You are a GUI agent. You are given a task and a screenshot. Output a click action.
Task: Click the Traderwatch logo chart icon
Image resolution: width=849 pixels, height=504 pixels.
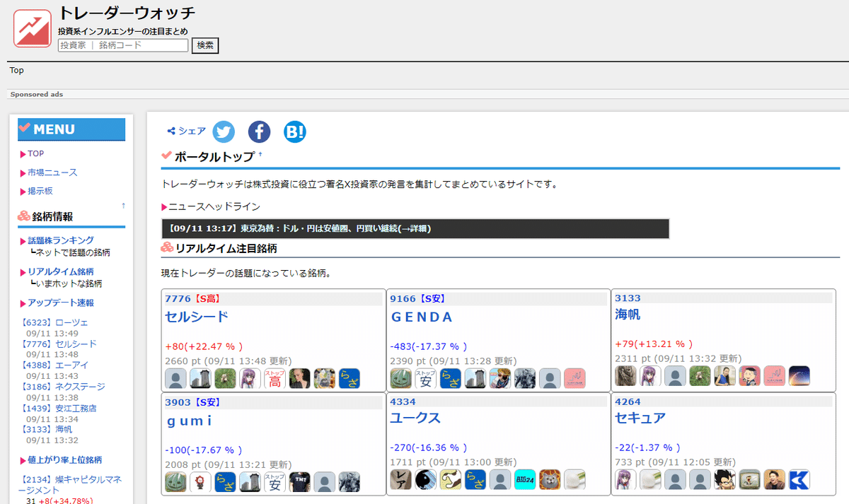pyautogui.click(x=31, y=29)
